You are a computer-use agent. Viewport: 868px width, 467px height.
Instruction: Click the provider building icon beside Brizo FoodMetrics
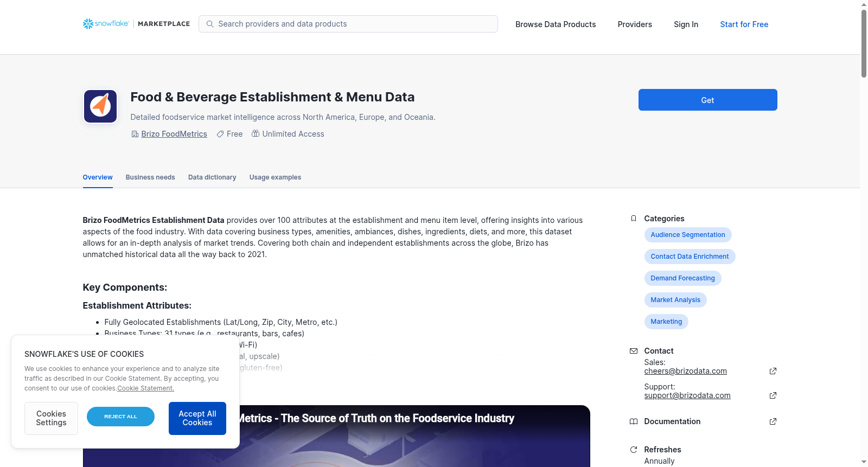pyautogui.click(x=135, y=134)
